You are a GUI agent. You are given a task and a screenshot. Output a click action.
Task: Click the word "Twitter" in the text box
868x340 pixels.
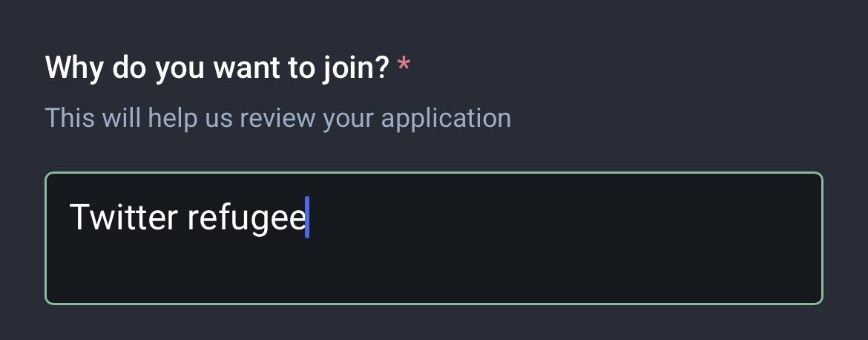pos(123,218)
